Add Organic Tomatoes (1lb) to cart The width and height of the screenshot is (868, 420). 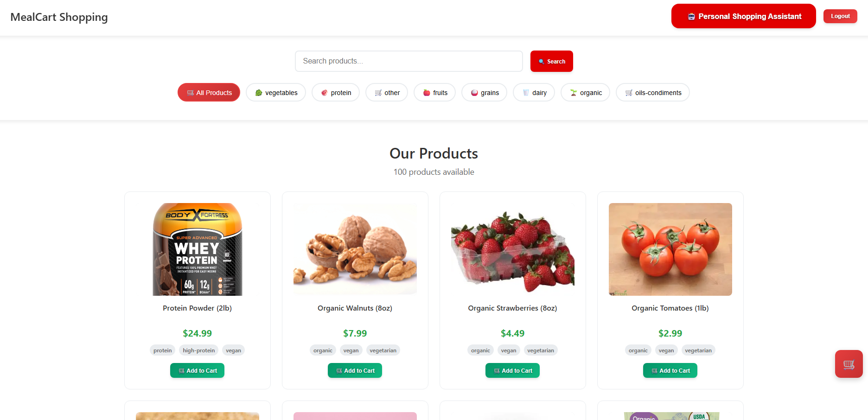[670, 370]
